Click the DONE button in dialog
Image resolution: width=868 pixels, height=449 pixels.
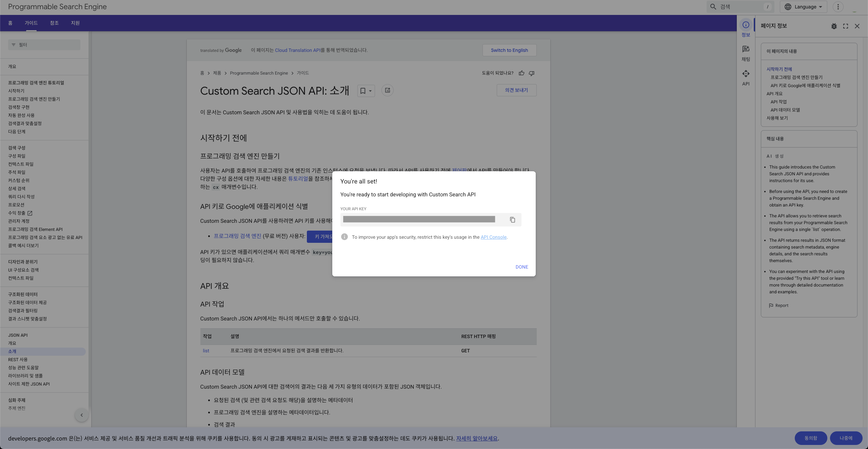point(521,267)
